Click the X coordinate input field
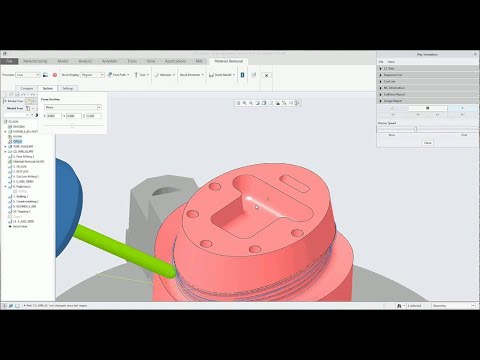The height and width of the screenshot is (360, 480). point(54,116)
